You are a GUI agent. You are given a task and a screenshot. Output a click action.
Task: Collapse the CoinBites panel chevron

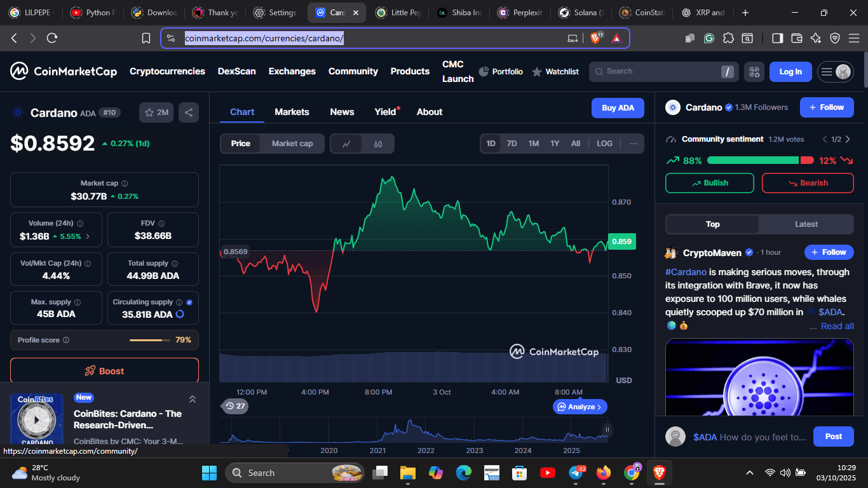pyautogui.click(x=192, y=399)
